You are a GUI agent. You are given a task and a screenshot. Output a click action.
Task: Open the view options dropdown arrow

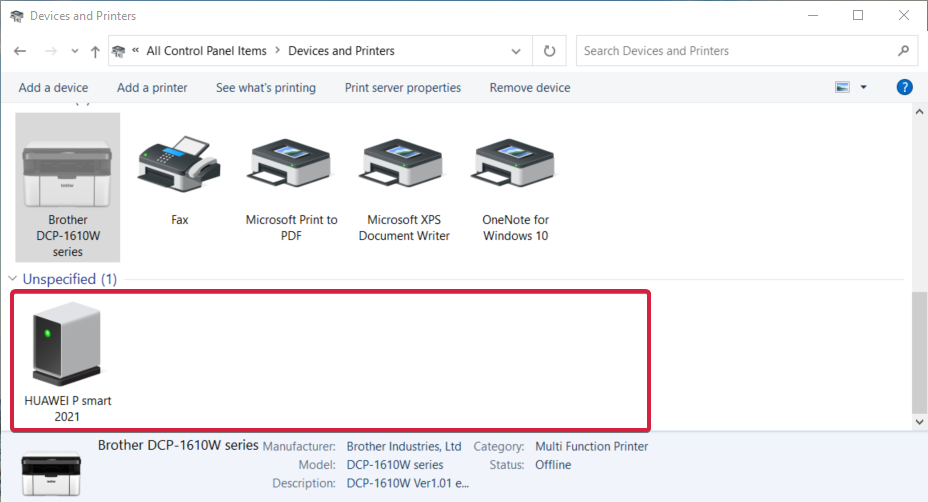pyautogui.click(x=863, y=87)
